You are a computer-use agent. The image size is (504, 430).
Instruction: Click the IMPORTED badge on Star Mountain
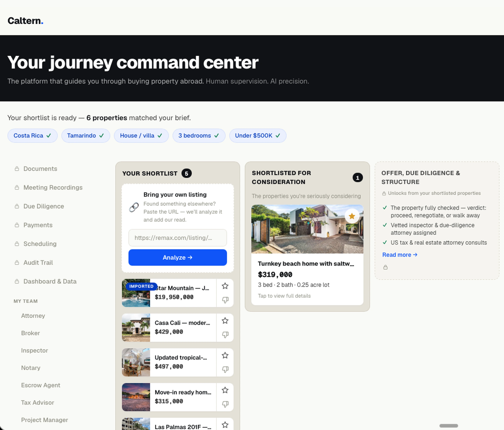pyautogui.click(x=141, y=286)
